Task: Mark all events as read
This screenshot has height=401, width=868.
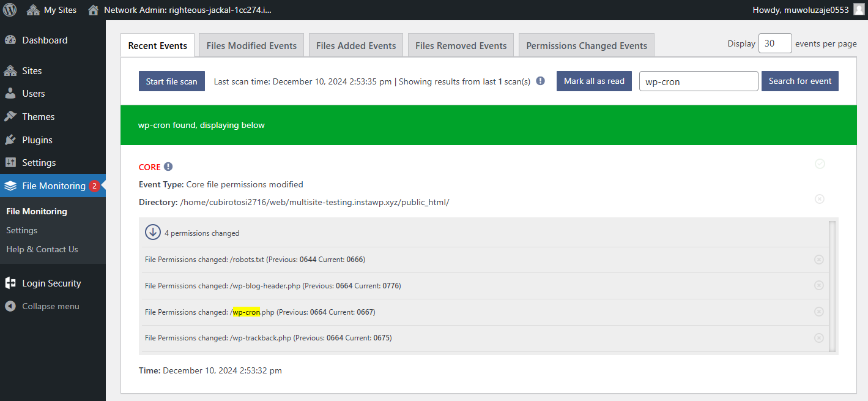Action: 594,81
